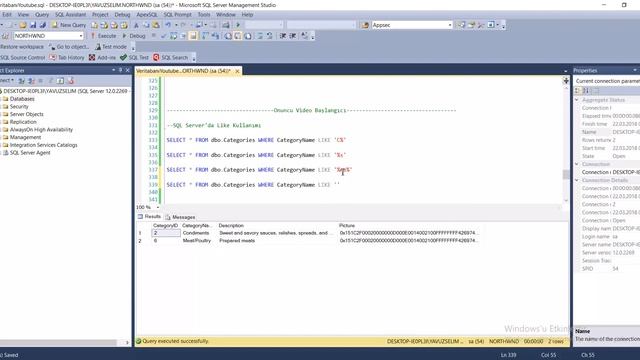Close the VeritabaniYoutube query tab
This screenshot has height=360, width=640.
(x=237, y=71)
